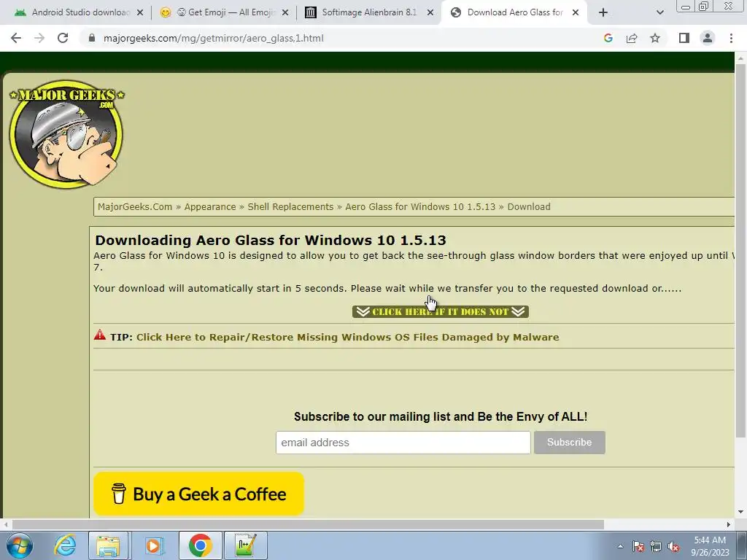Open the clock showing 5:44 AM
747x560 pixels.
pyautogui.click(x=710, y=546)
